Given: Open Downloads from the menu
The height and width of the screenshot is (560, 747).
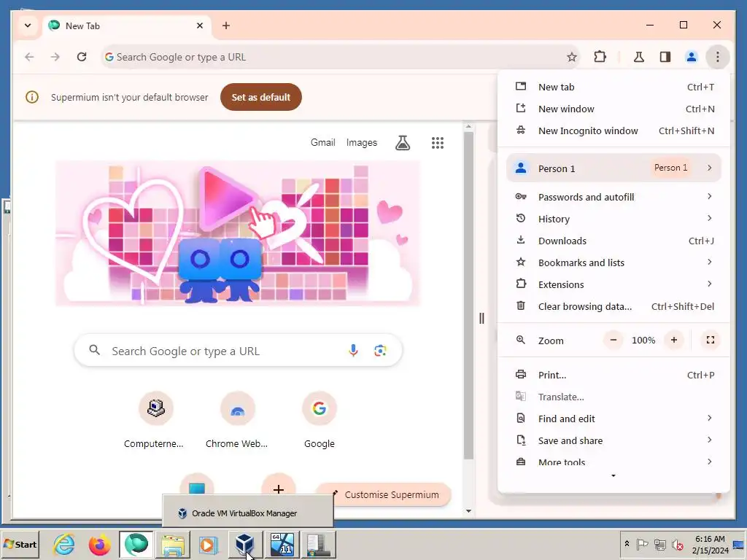Looking at the screenshot, I should pyautogui.click(x=614, y=241).
